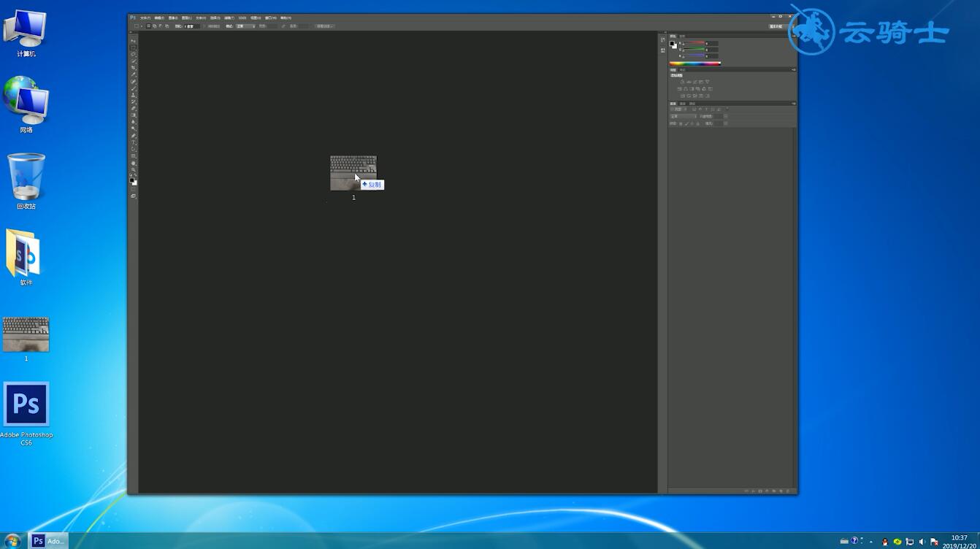Select the Blur tool
980x549 pixels.
[x=134, y=122]
